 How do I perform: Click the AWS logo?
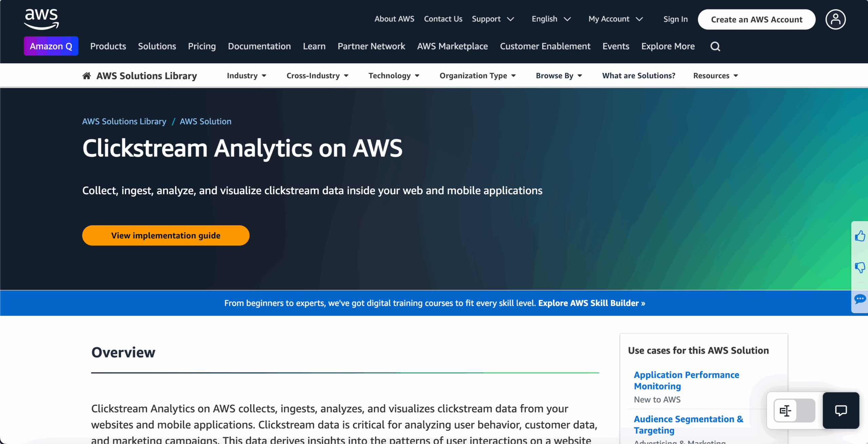(41, 19)
